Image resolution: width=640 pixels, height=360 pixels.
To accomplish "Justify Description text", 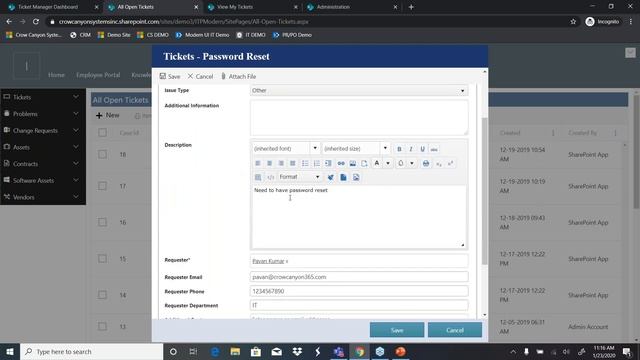I will coord(293,163).
